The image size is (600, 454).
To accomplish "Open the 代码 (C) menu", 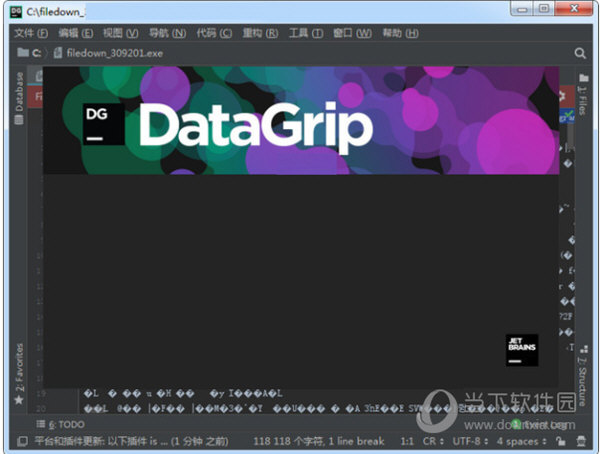I will (214, 33).
